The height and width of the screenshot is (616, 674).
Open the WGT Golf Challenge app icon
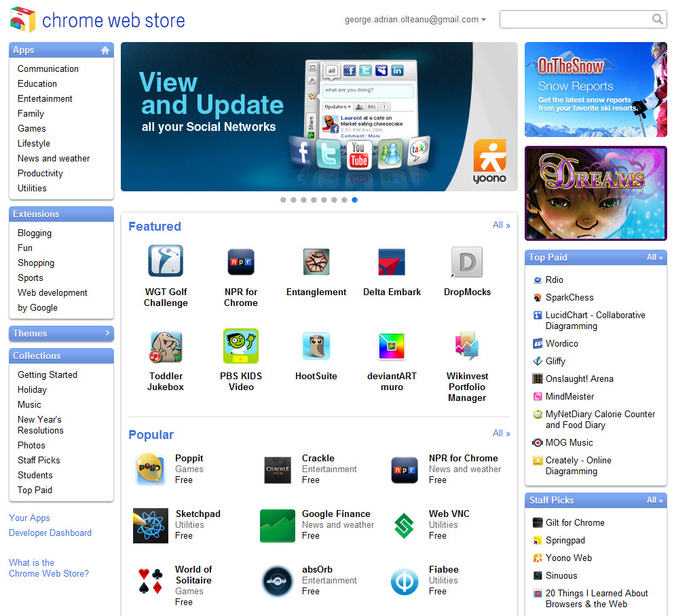tap(166, 261)
